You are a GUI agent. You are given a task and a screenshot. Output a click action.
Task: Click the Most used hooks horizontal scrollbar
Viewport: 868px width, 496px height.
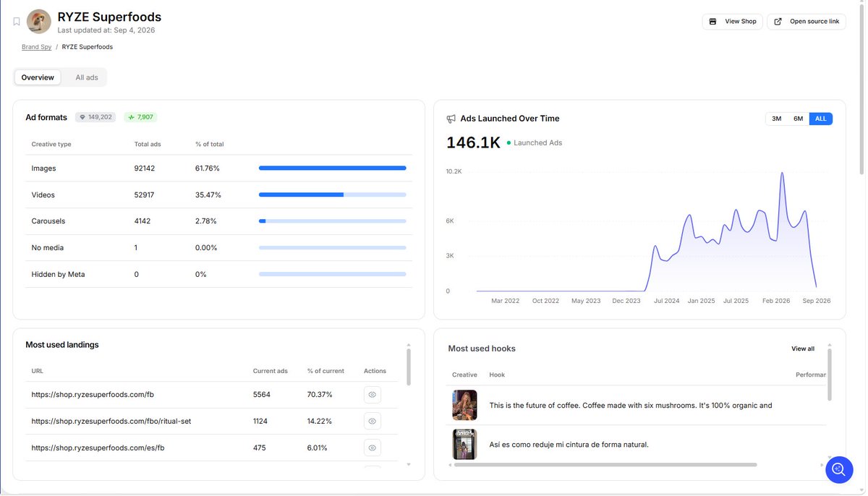point(605,465)
